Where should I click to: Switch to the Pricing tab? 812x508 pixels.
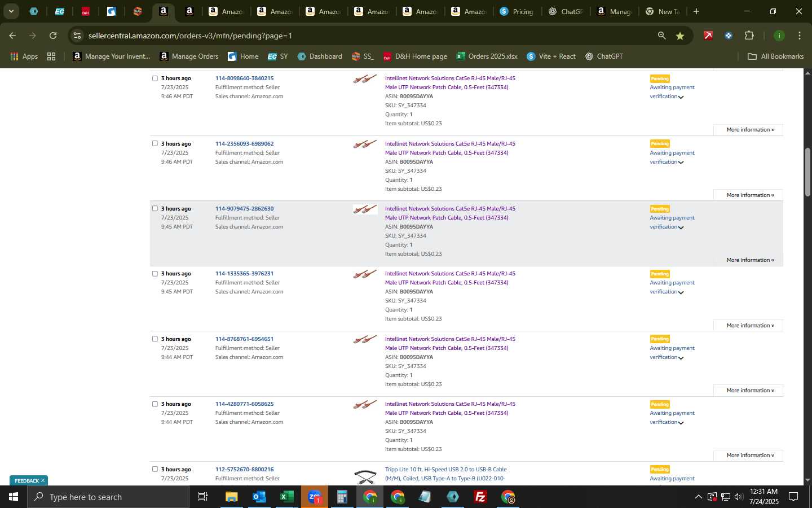click(517, 11)
